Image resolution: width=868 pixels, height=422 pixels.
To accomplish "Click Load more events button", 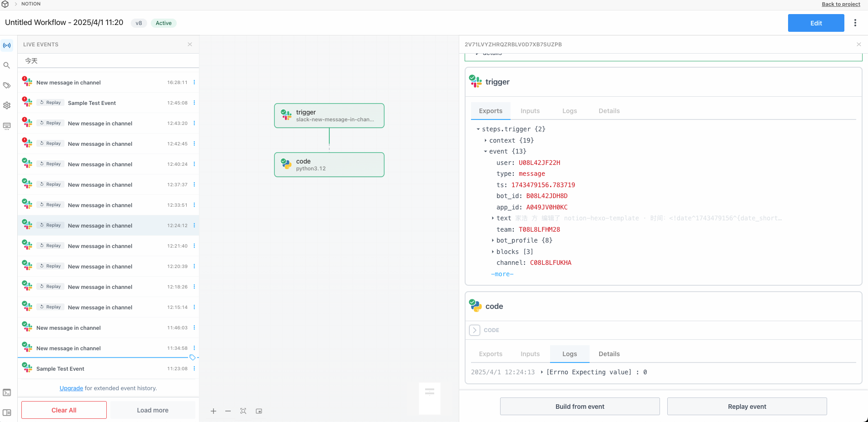I will (153, 410).
